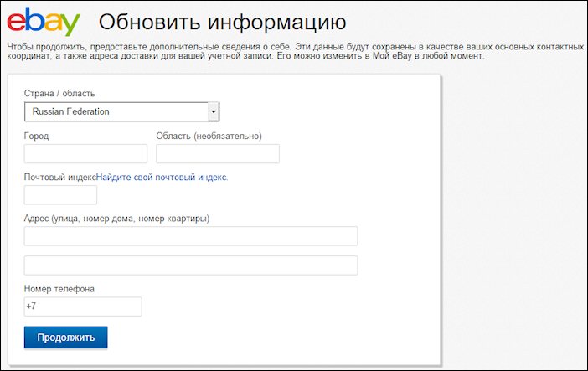The height and width of the screenshot is (371, 588).
Task: Click the Почтовый индекс label text
Action: coord(60,177)
